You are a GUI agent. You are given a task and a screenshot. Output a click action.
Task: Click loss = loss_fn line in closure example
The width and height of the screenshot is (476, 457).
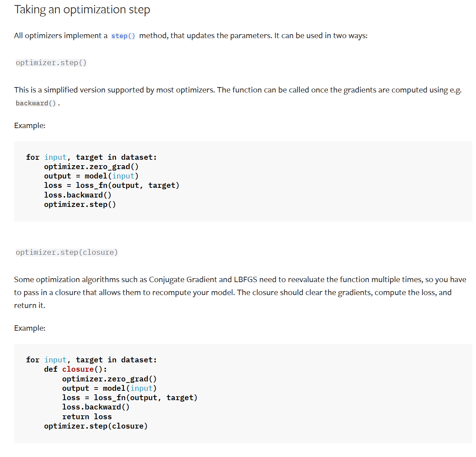(x=130, y=398)
